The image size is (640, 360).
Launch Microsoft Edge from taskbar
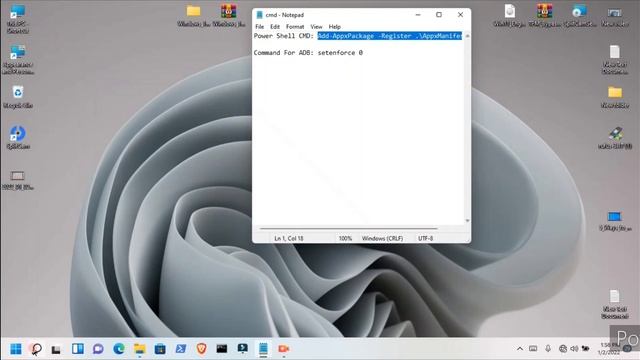[119, 349]
